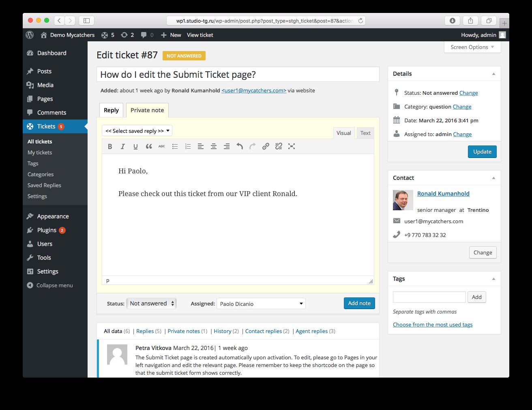This screenshot has width=532, height=410.
Task: Expand Screen Options
Action: 472,47
